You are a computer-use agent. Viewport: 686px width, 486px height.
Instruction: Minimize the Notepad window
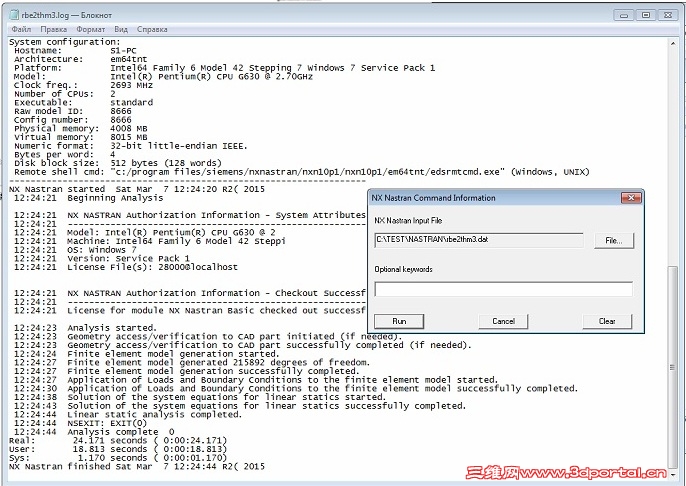[x=624, y=15]
